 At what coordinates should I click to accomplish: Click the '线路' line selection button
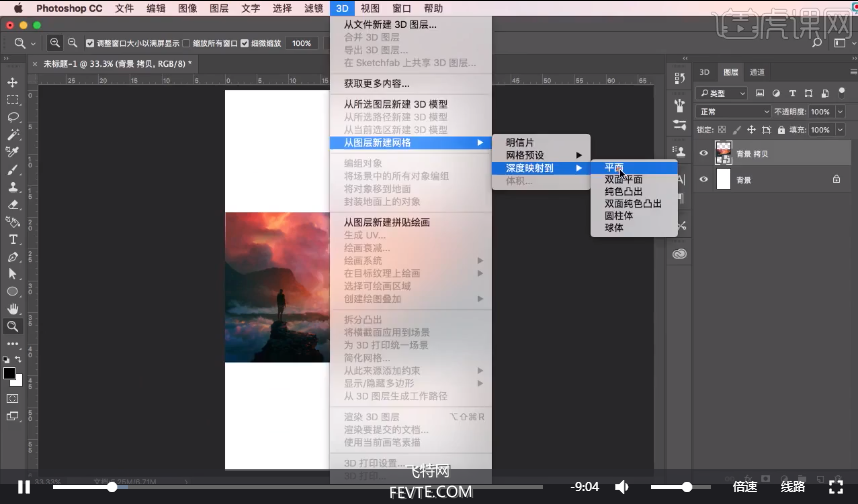(x=792, y=486)
